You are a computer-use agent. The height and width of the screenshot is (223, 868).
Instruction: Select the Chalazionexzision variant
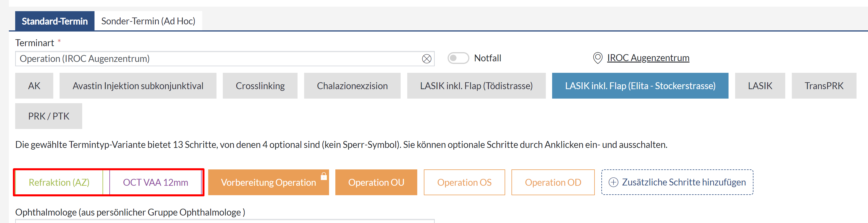[352, 86]
